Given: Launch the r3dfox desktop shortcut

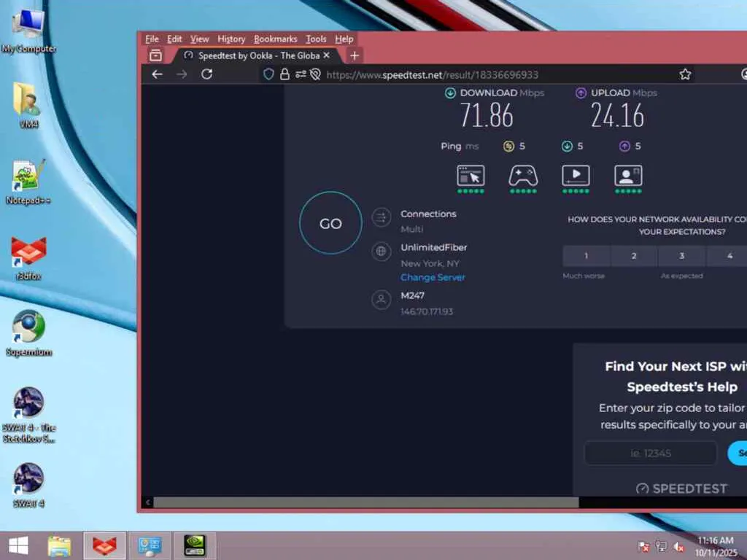Looking at the screenshot, I should (x=28, y=257).
